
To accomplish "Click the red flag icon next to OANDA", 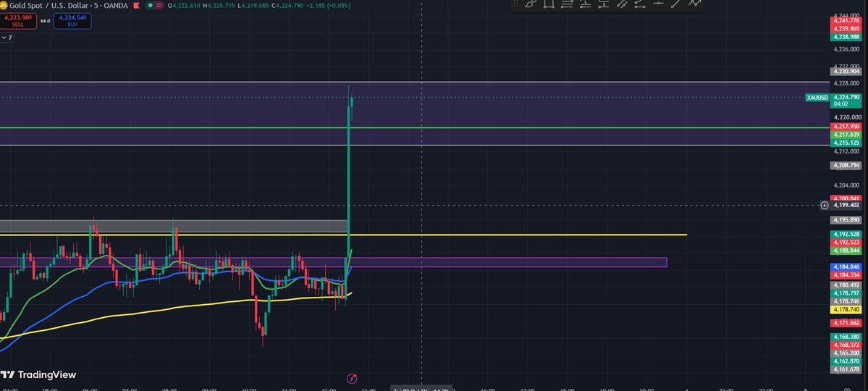I will (x=135, y=6).
